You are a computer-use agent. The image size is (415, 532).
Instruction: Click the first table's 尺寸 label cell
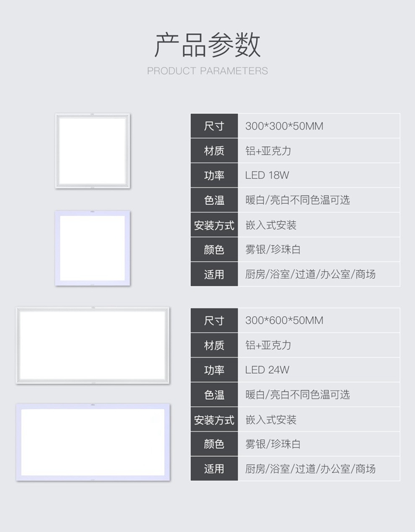214,126
